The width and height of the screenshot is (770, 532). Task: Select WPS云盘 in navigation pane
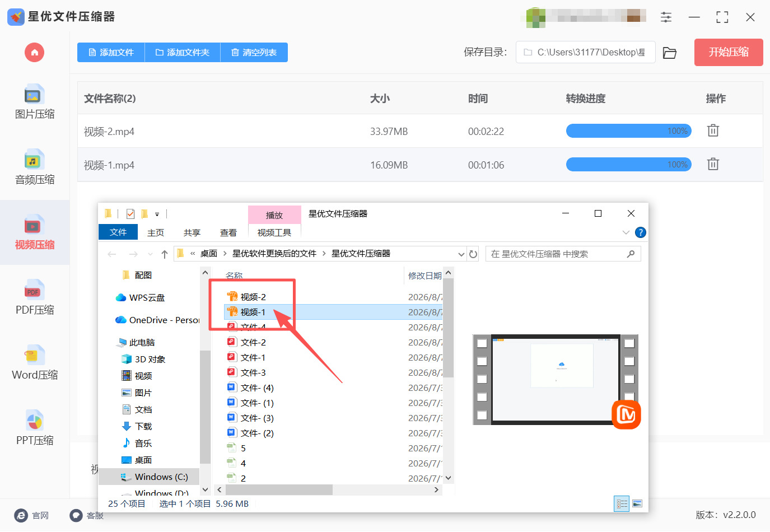pyautogui.click(x=141, y=297)
